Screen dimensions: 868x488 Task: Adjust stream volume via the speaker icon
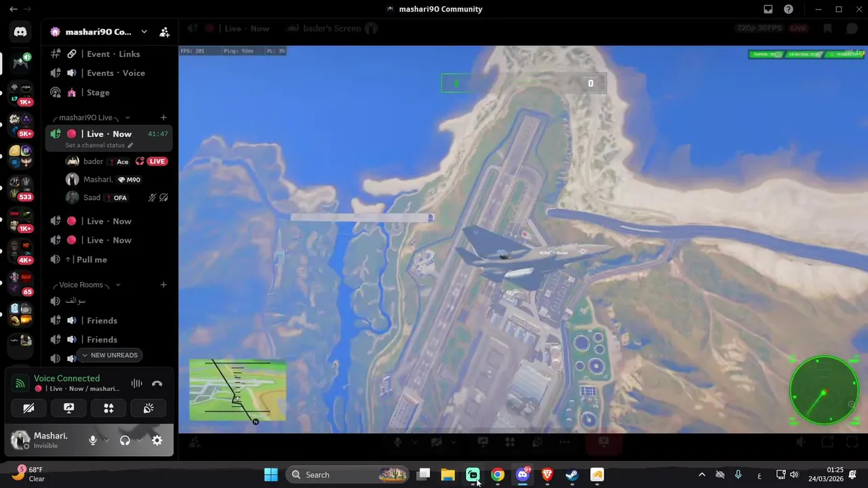click(x=801, y=442)
